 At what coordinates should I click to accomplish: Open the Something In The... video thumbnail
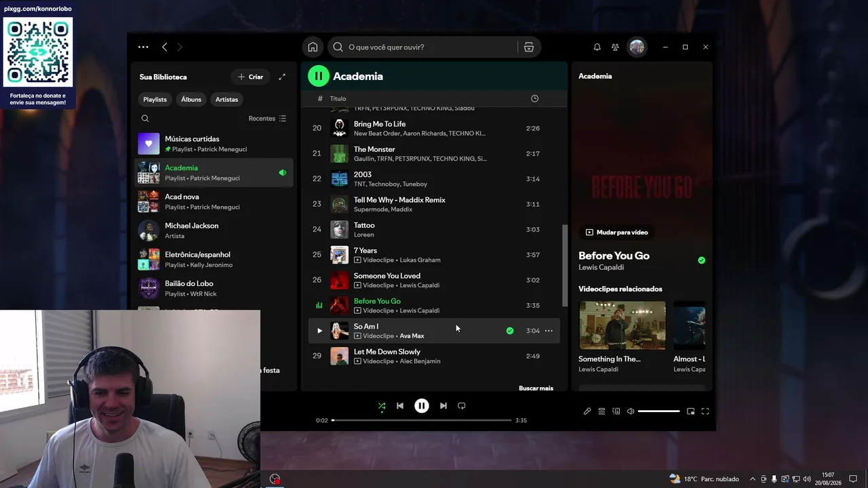click(x=622, y=325)
